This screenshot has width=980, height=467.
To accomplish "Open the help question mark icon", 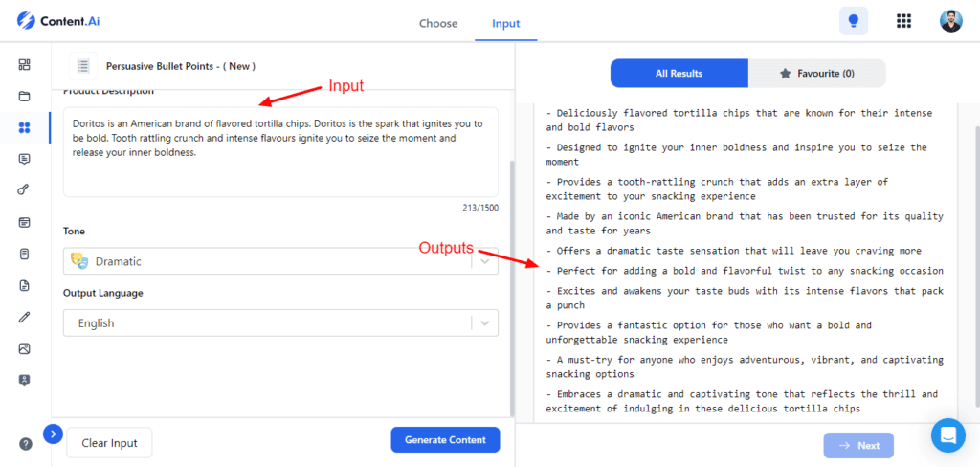I will pyautogui.click(x=26, y=444).
